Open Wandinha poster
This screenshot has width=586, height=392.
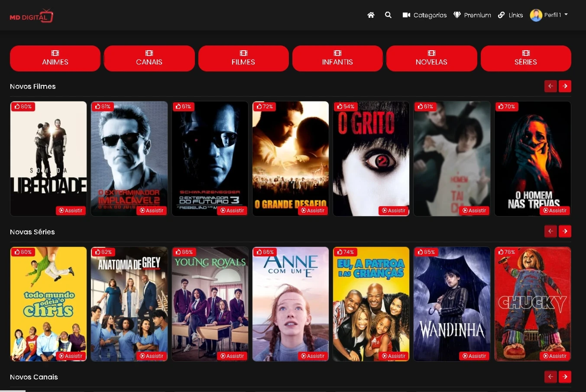tap(452, 304)
